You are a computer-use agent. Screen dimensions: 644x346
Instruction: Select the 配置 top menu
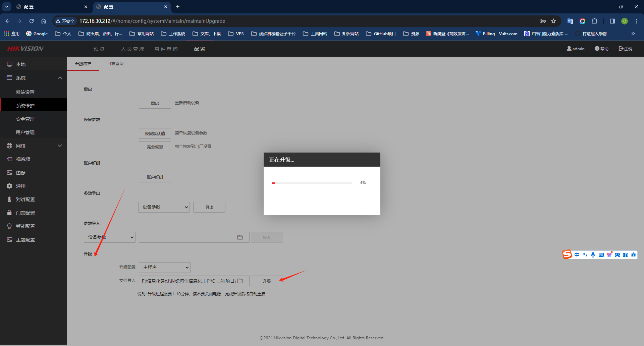(x=200, y=49)
